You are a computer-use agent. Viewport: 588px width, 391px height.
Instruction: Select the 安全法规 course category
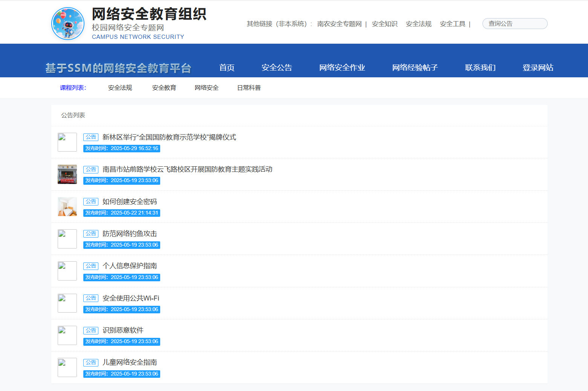click(x=120, y=87)
